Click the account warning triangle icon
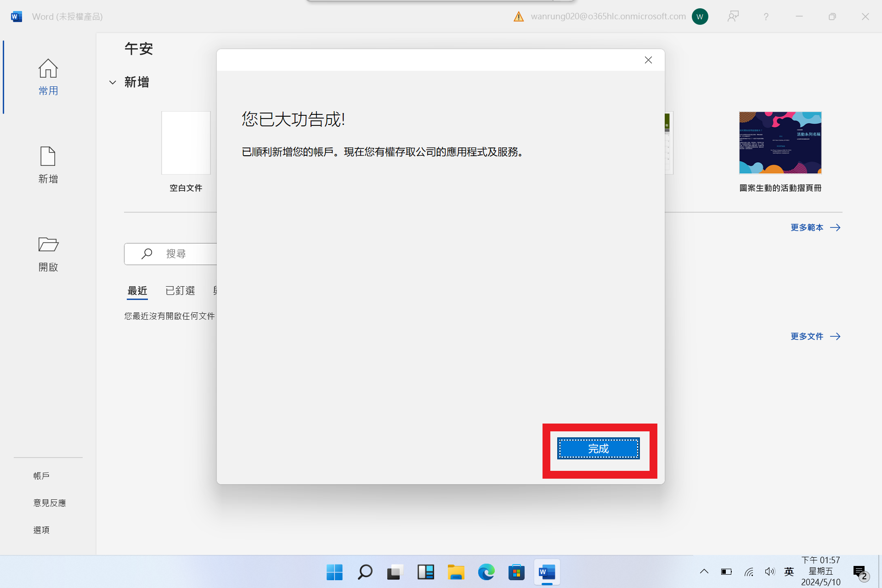The width and height of the screenshot is (882, 588). [x=519, y=17]
